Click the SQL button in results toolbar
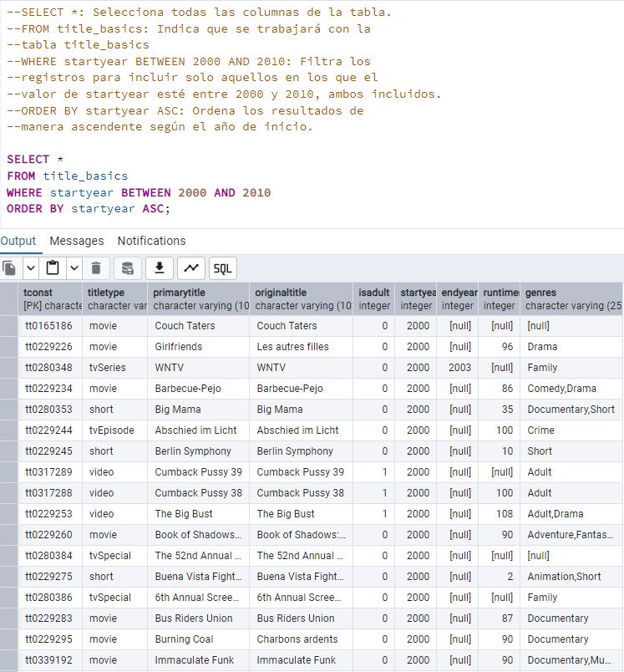The width and height of the screenshot is (624, 672). pyautogui.click(x=223, y=268)
